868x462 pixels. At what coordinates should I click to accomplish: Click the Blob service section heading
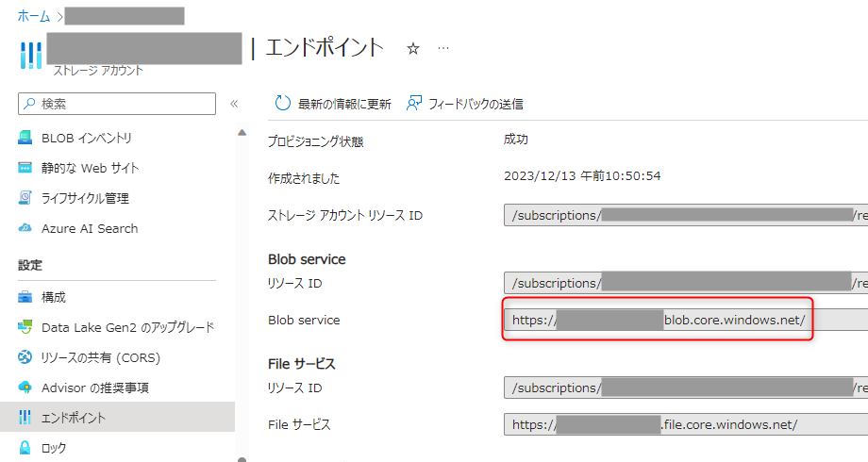(307, 259)
